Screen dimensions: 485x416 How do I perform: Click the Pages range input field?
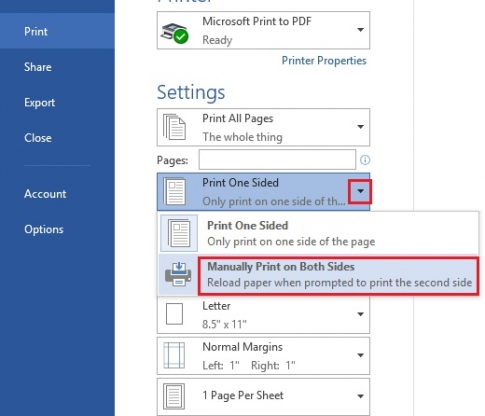click(277, 160)
